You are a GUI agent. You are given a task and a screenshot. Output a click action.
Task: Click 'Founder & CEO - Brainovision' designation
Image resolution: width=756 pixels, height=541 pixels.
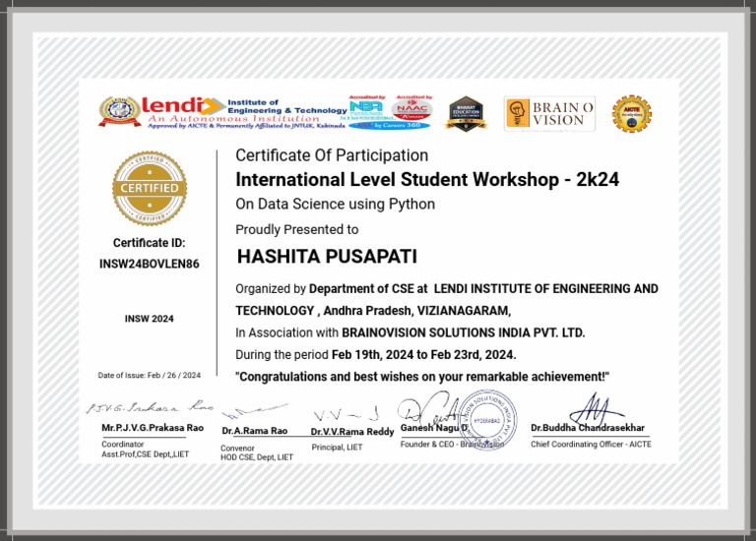coord(452,445)
